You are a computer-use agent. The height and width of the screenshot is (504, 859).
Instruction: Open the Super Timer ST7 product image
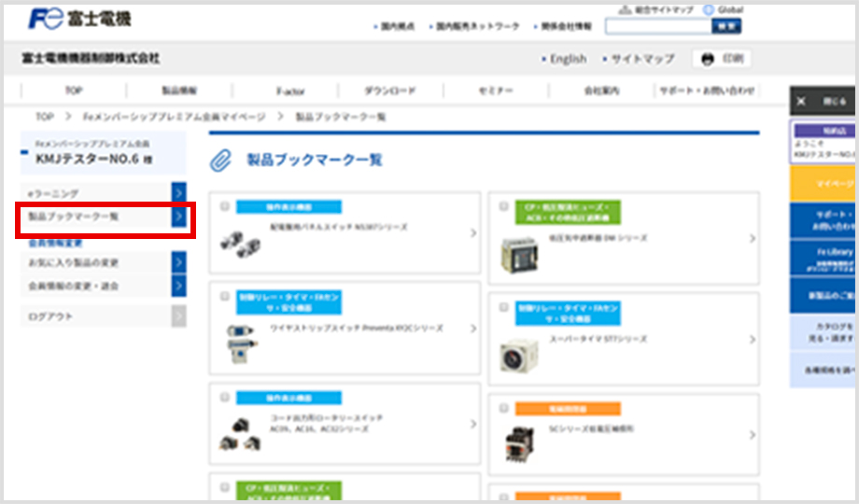[519, 356]
